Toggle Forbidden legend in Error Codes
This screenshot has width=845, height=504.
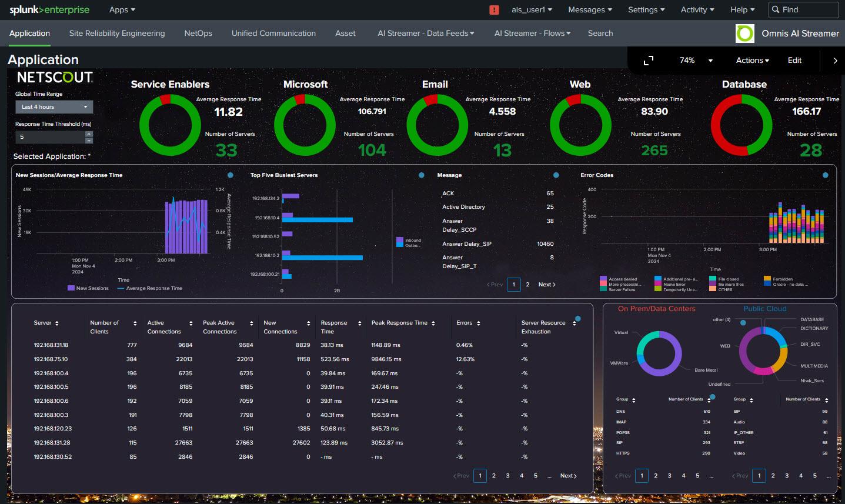tap(779, 279)
